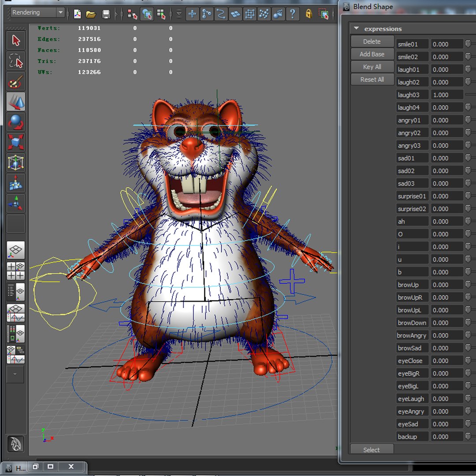Pick the Lasso select tool
The width and height of the screenshot is (476, 476).
[x=16, y=61]
